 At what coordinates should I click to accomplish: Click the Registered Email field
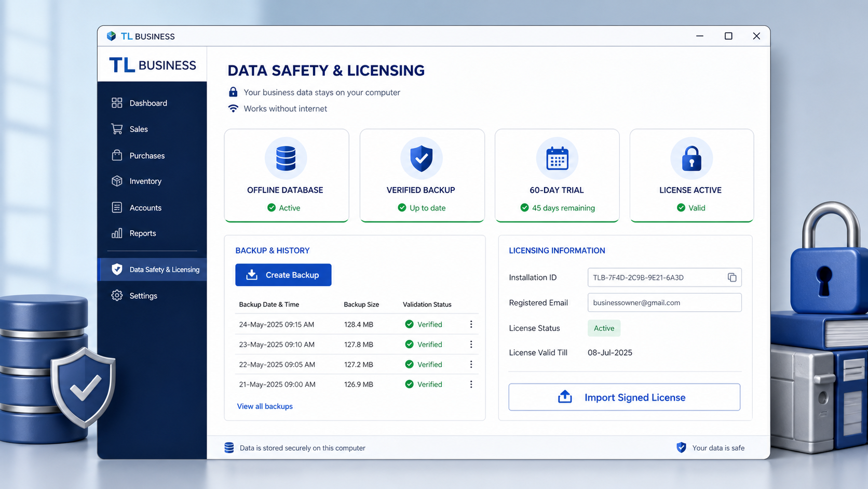[664, 302]
